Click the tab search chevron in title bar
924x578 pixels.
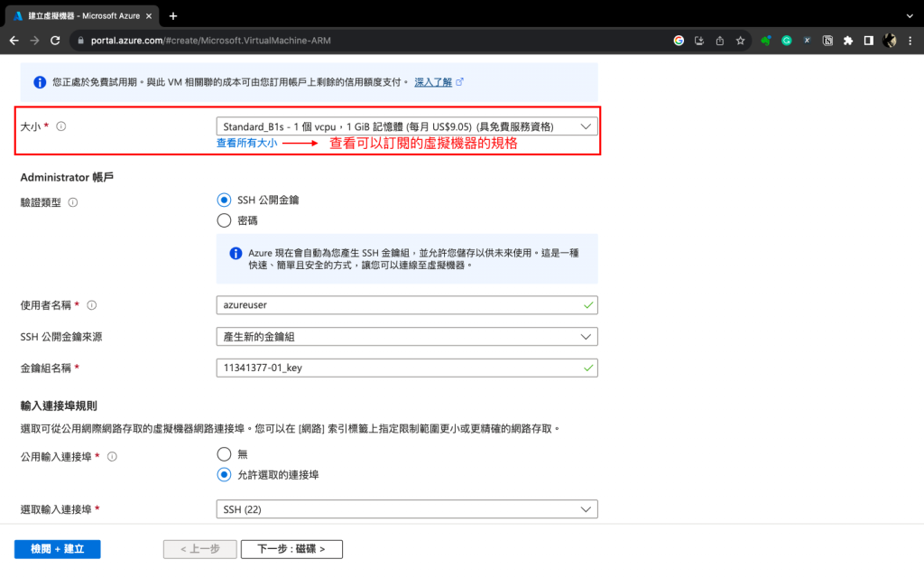(x=910, y=16)
